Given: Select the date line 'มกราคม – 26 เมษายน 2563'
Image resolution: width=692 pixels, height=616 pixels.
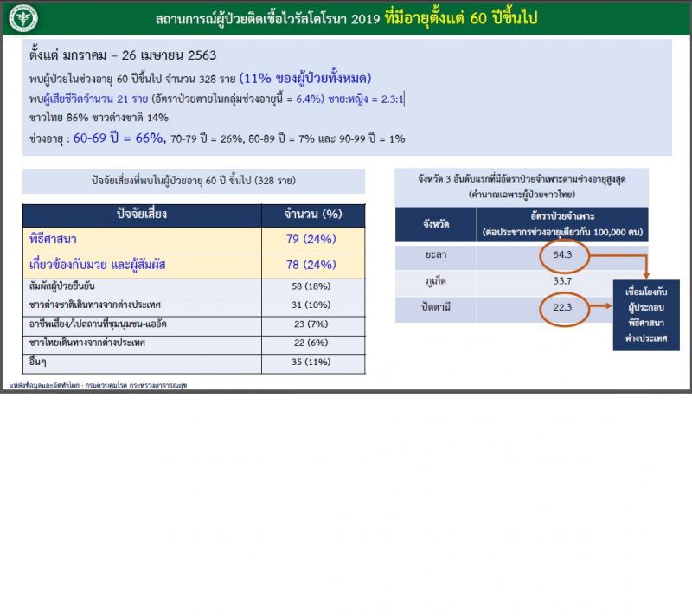Looking at the screenshot, I should pos(139,55).
